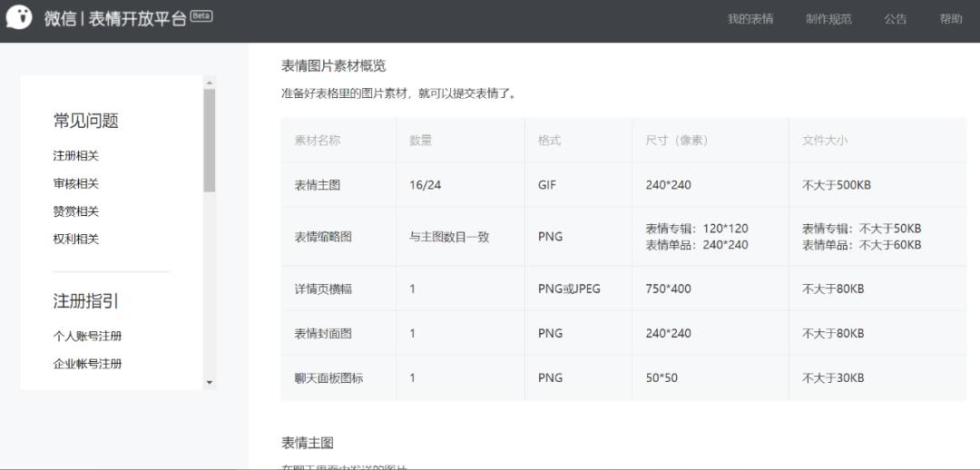
Task: Click the 16/24 quantity cell
Action: [426, 185]
